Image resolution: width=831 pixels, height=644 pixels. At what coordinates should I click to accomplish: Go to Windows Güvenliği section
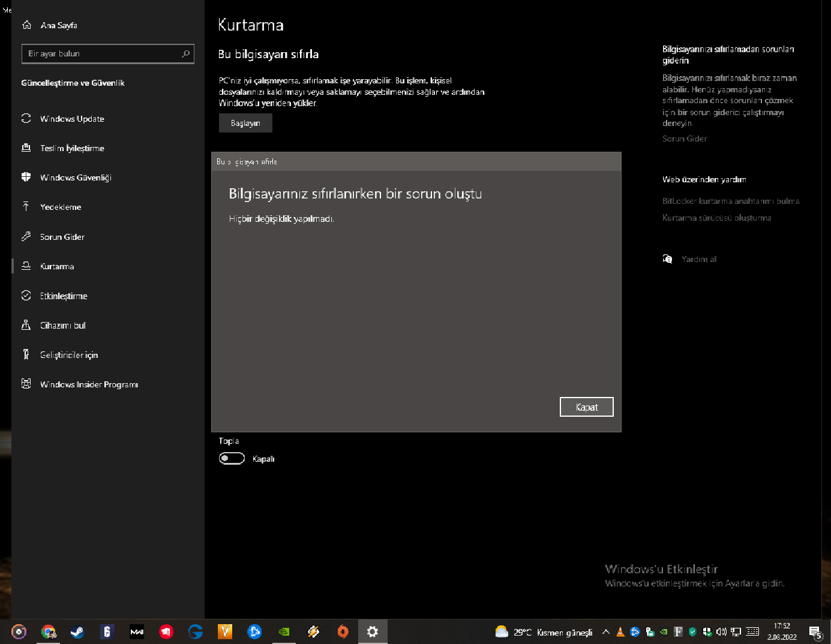tap(107, 177)
